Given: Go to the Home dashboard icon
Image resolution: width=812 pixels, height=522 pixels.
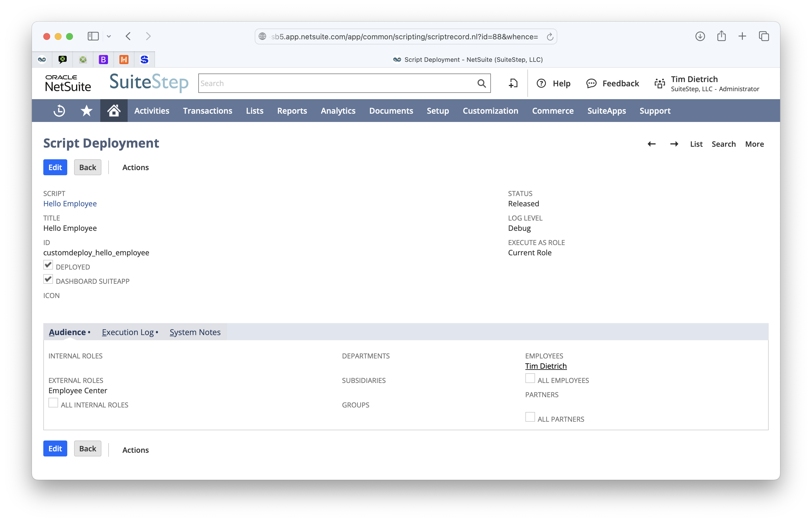Looking at the screenshot, I should 113,111.
